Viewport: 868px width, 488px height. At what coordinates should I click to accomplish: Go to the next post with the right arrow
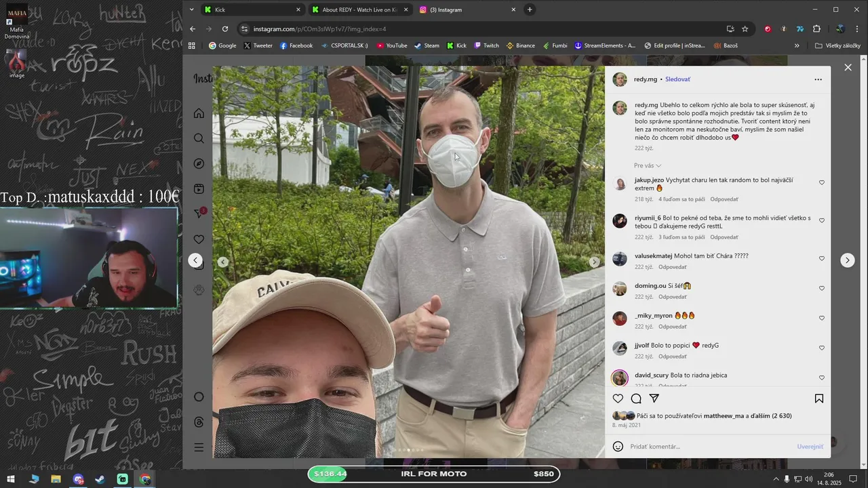click(848, 260)
